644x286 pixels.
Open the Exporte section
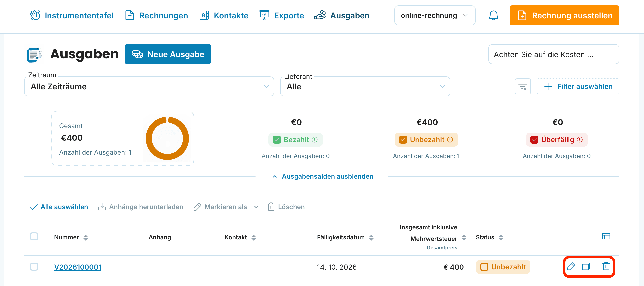[282, 15]
